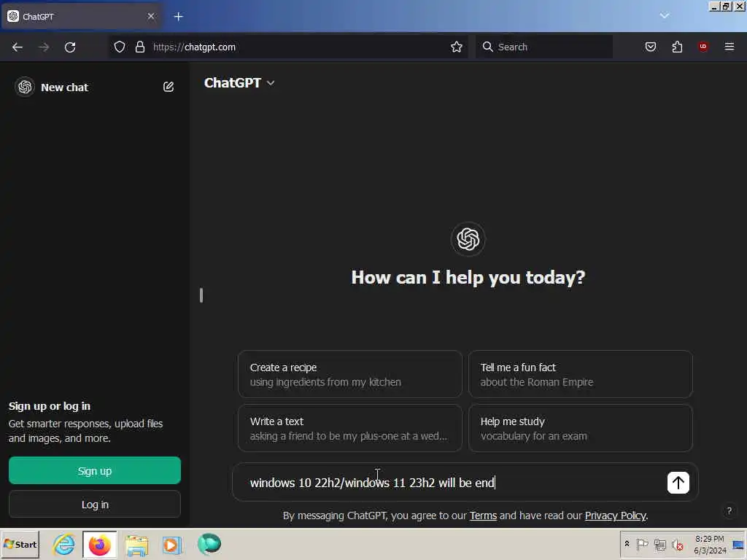Viewport: 747px width, 560px height.
Task: Open the Windows Start menu
Action: pyautogui.click(x=20, y=544)
